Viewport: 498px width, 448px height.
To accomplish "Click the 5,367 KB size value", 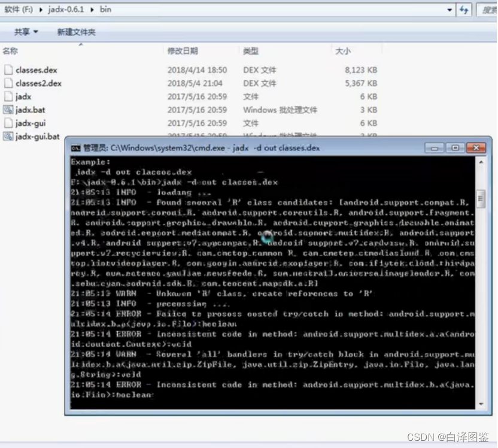I will tap(361, 83).
